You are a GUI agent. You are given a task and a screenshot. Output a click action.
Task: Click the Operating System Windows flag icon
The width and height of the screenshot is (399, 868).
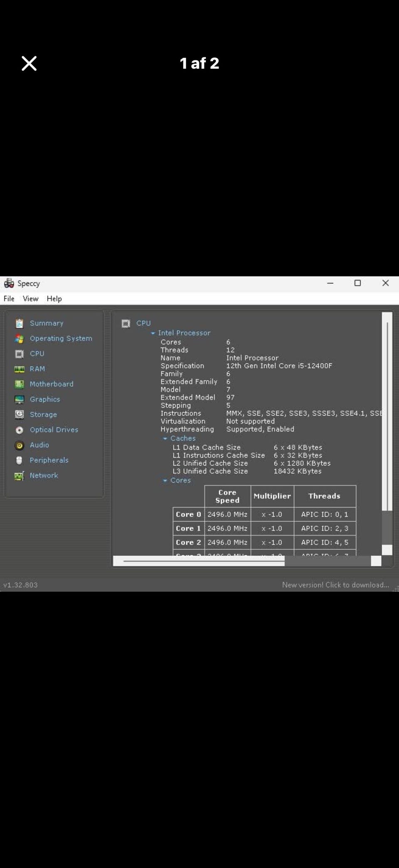tap(19, 339)
